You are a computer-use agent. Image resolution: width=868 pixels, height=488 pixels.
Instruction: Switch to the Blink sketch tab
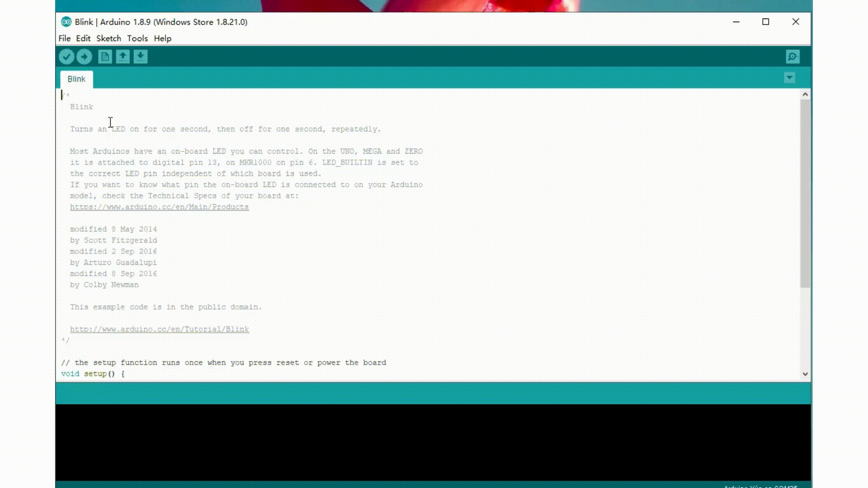(75, 79)
